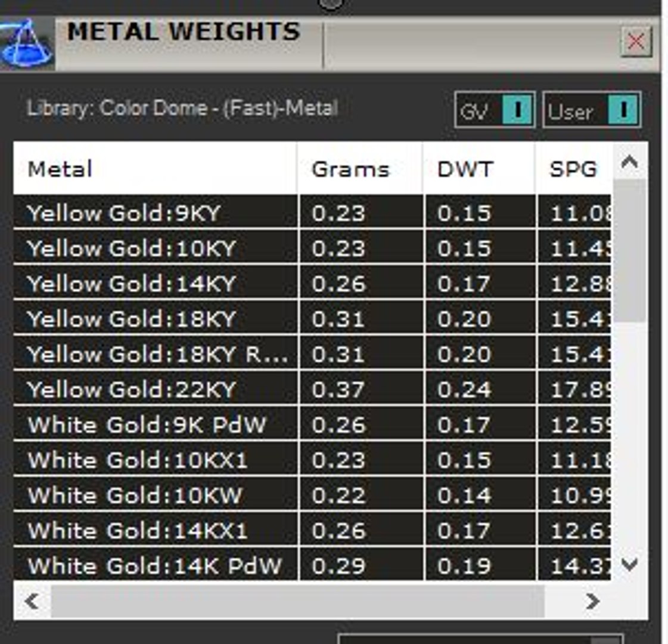Close the Metal Weights panel

coord(636,42)
